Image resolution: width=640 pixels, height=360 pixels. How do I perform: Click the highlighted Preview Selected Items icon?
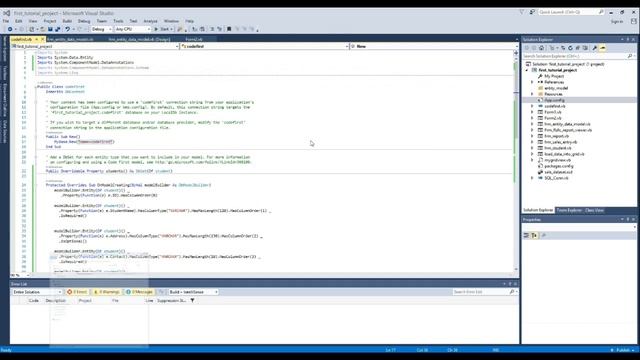[x=602, y=48]
